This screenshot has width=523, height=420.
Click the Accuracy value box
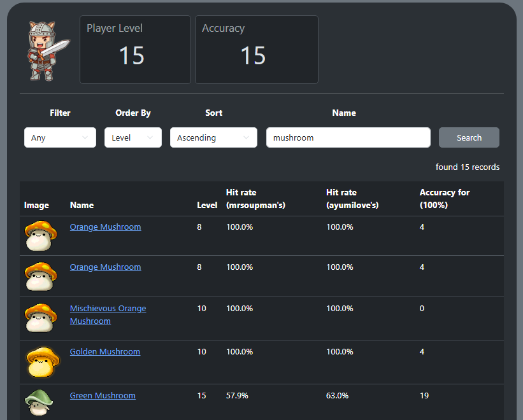[x=257, y=50]
